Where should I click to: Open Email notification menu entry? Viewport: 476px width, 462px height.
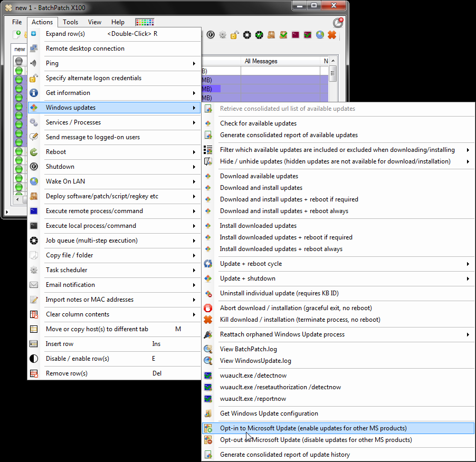(114, 285)
